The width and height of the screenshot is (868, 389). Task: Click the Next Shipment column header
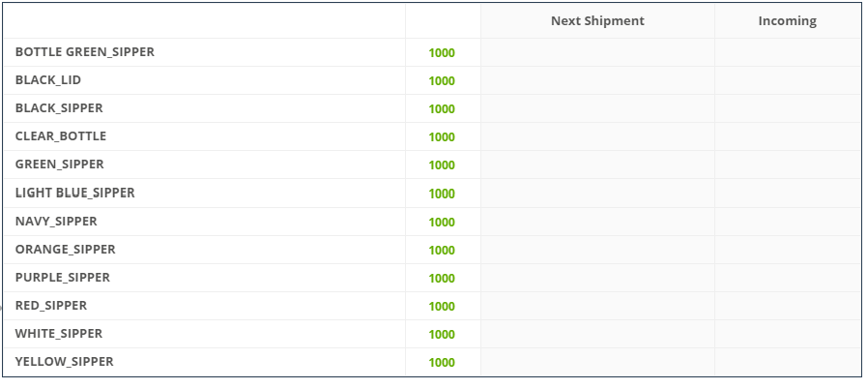coord(597,21)
